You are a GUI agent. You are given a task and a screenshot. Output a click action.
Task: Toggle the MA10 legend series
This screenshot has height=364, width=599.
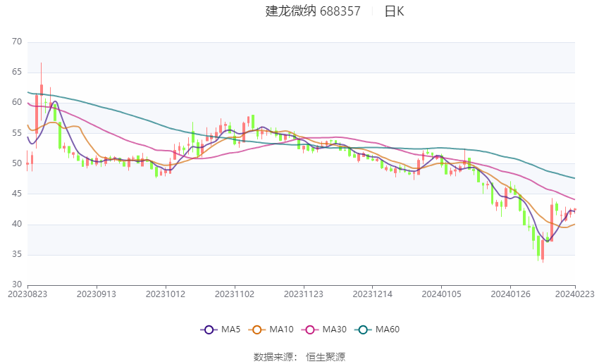click(x=271, y=330)
